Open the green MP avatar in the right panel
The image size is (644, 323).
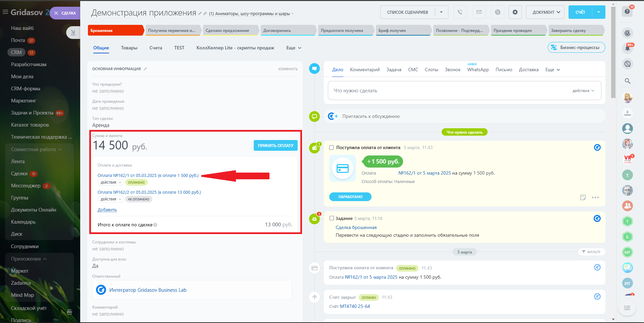(x=627, y=252)
